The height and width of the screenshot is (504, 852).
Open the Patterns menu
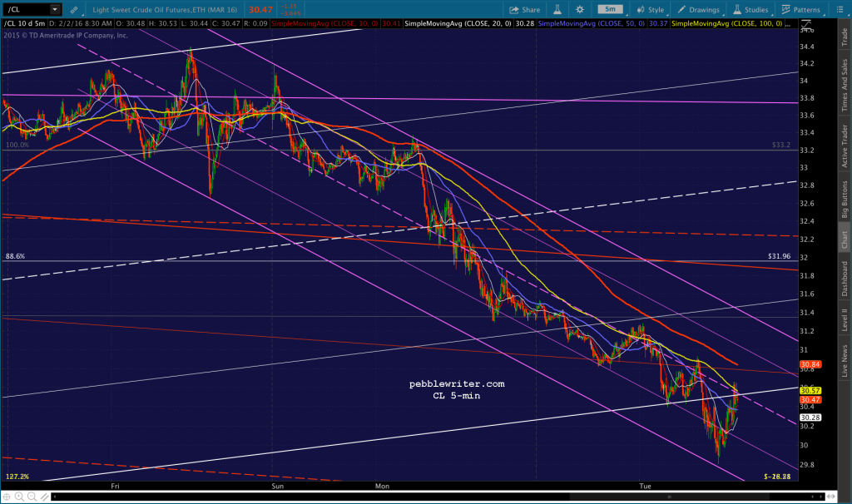click(x=801, y=10)
